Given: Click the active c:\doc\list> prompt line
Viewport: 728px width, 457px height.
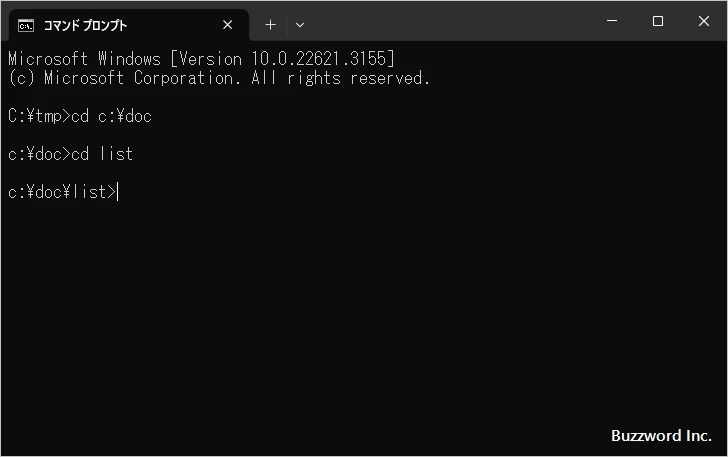Looking at the screenshot, I should pos(62,192).
